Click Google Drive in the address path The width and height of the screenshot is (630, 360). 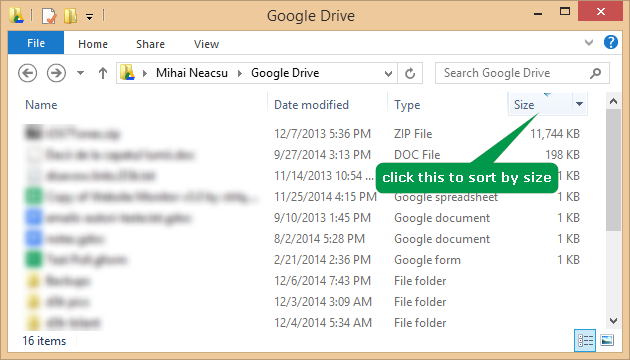[x=285, y=73]
